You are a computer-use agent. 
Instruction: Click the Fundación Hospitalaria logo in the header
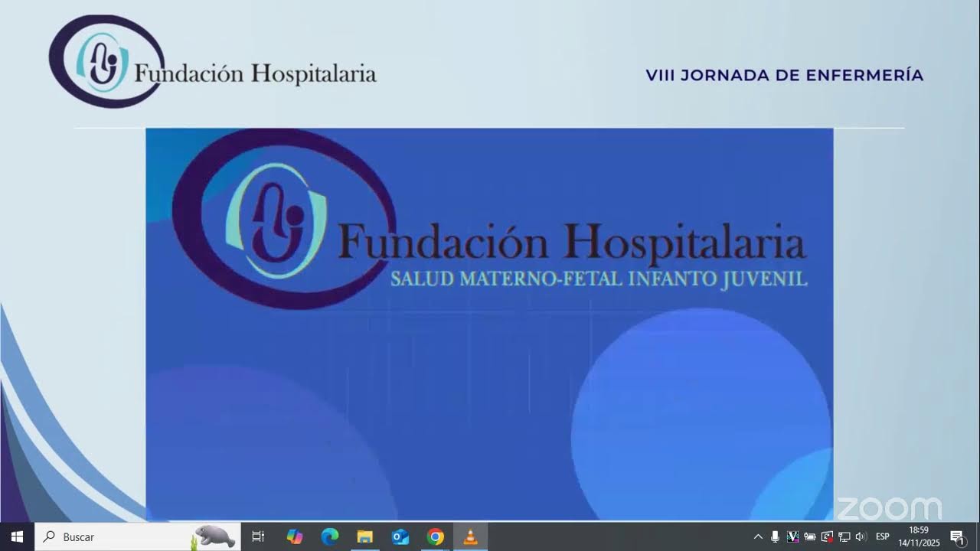tap(212, 61)
